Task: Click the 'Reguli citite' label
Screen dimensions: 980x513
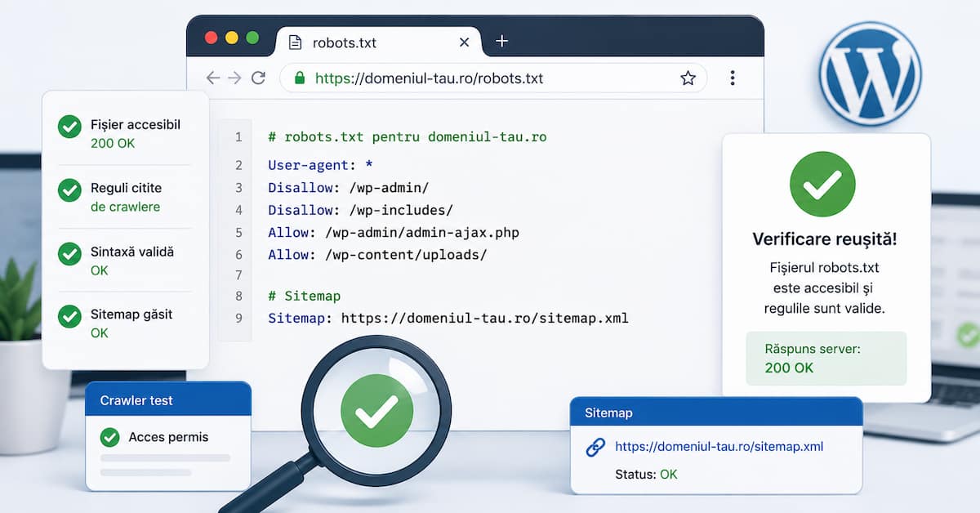Action: click(127, 190)
